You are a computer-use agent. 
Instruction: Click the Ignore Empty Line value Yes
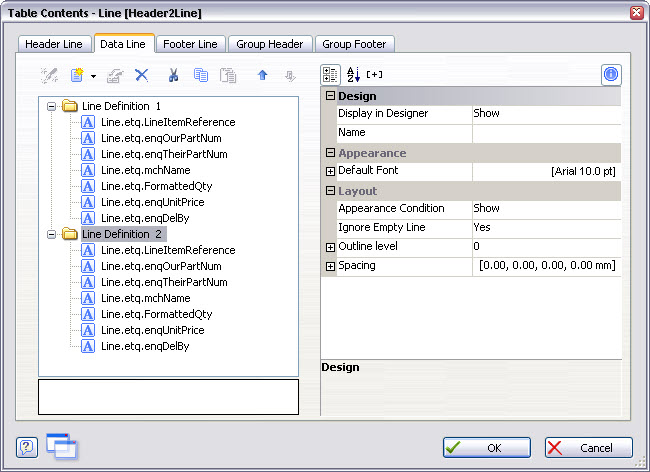pyautogui.click(x=546, y=228)
